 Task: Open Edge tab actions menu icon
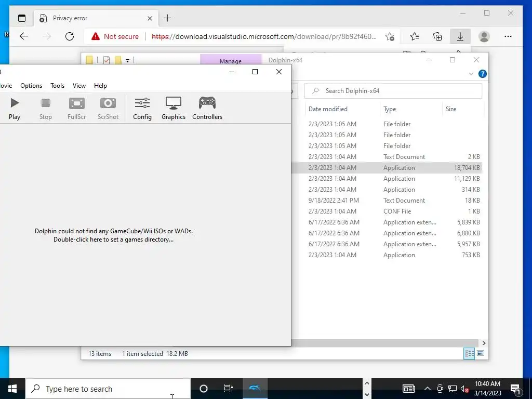click(22, 18)
